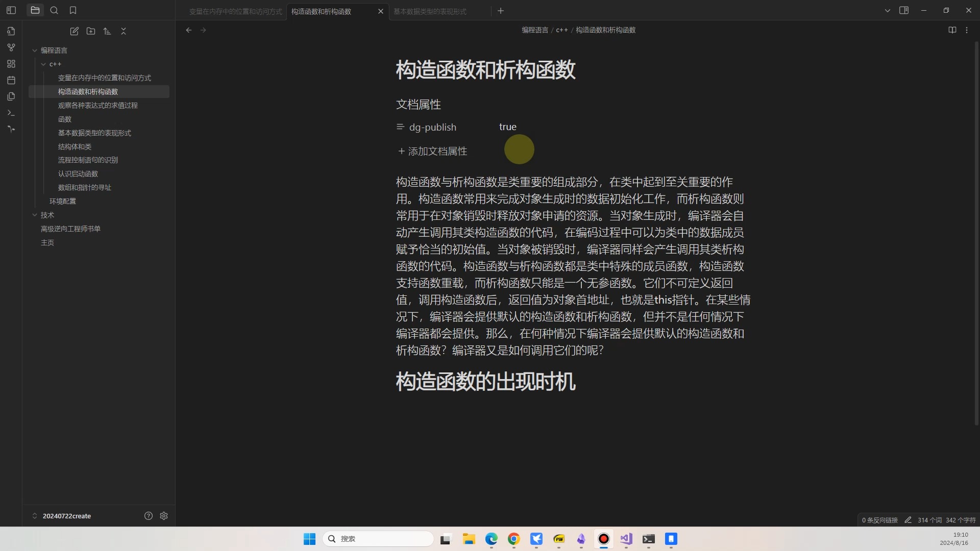
Task: Open a new tab
Action: click(501, 11)
